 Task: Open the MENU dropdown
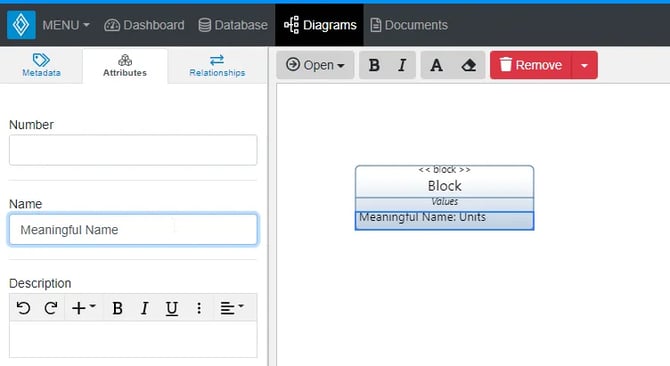(x=66, y=25)
